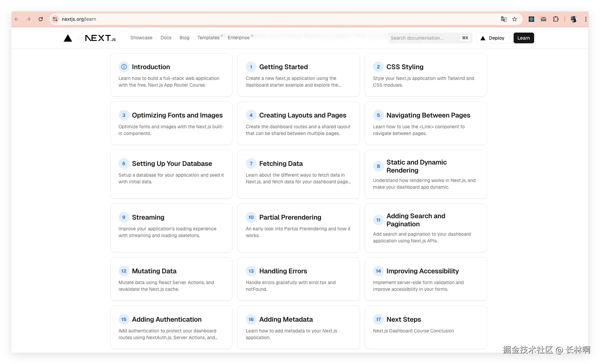600x364 pixels.
Task: Open the Templates nav item
Action: click(x=210, y=38)
